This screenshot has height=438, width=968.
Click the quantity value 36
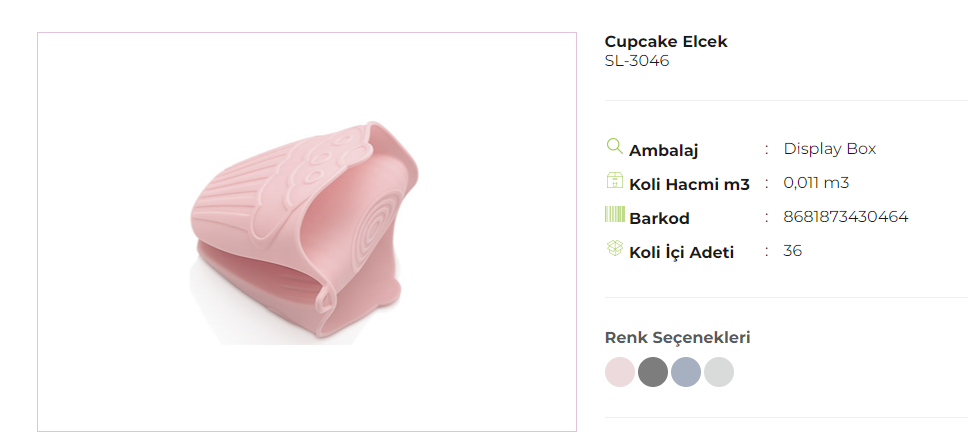[x=793, y=250]
